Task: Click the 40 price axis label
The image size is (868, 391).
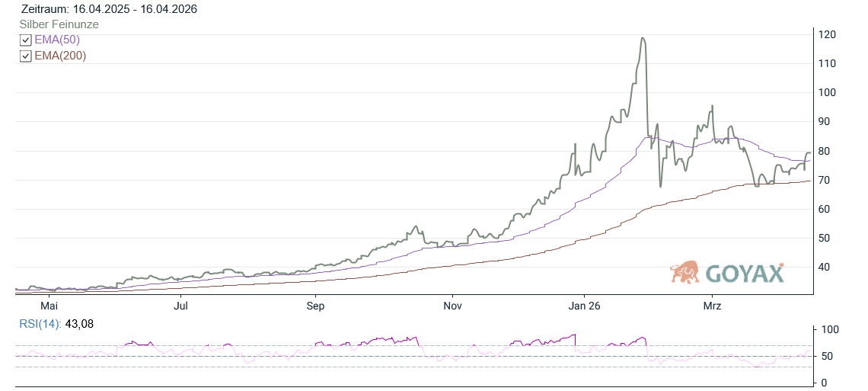Action: (826, 267)
